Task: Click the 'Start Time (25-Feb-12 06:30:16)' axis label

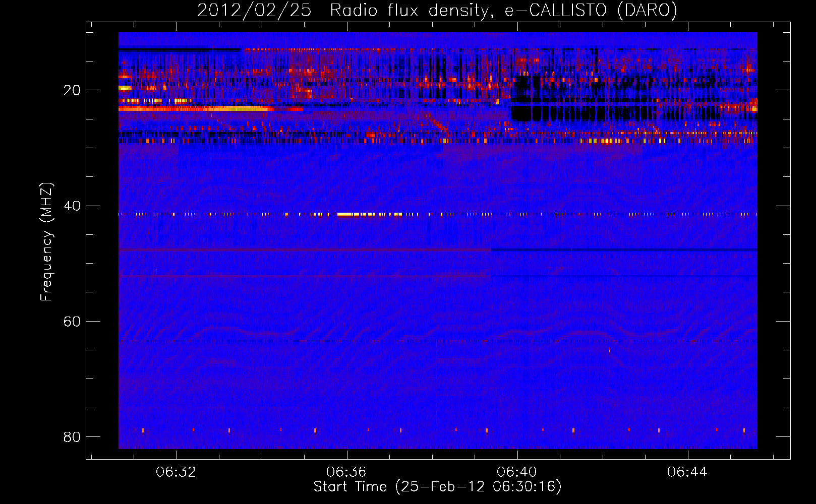Action: coord(437,487)
